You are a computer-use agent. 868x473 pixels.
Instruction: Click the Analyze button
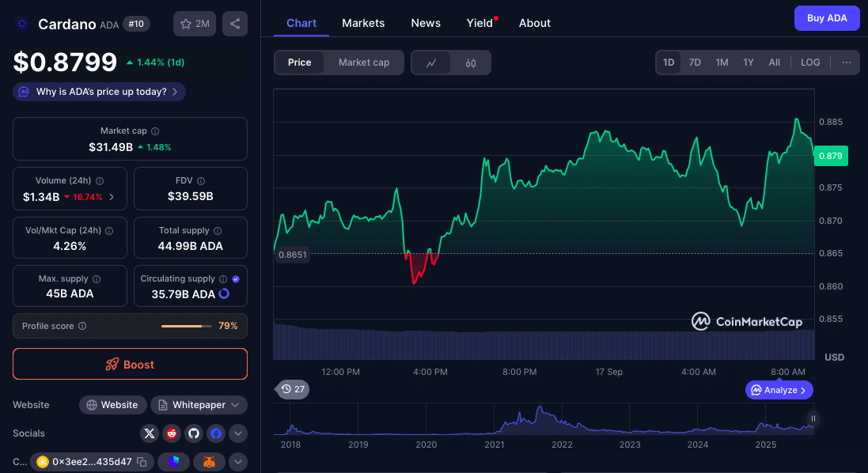tap(779, 390)
